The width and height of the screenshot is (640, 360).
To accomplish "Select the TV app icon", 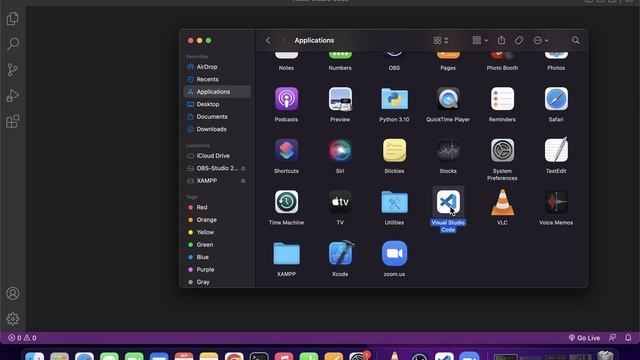I will point(340,202).
